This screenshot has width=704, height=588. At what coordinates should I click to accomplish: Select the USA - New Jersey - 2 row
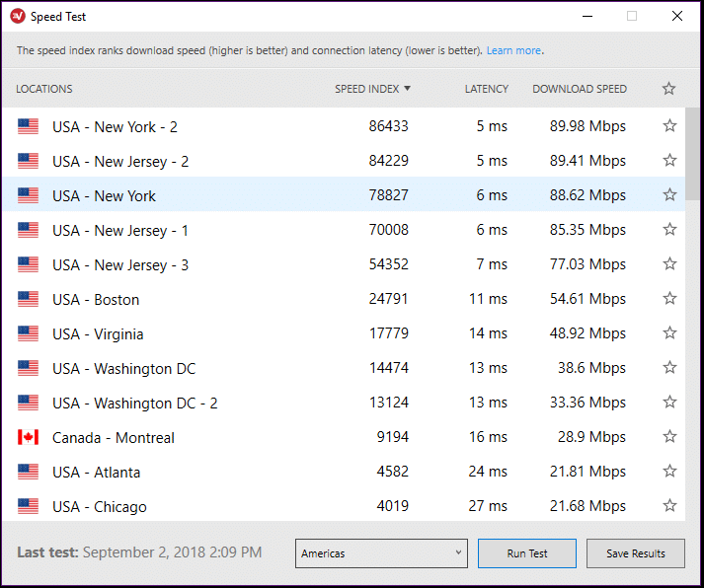(344, 161)
